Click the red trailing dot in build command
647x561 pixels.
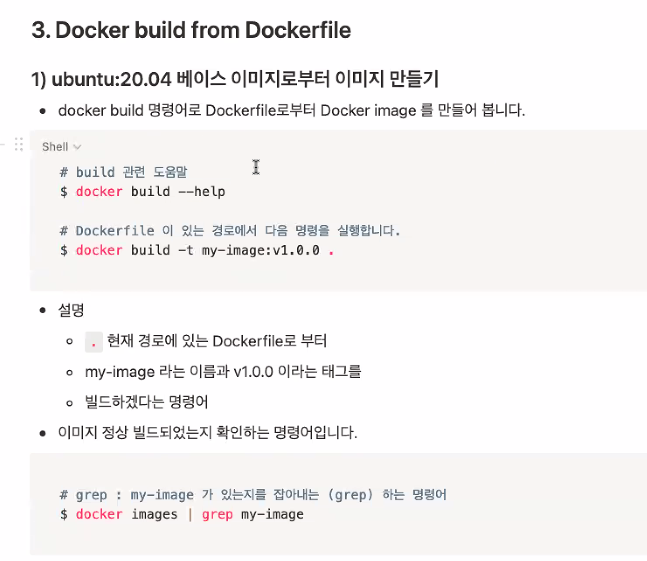pyautogui.click(x=331, y=251)
